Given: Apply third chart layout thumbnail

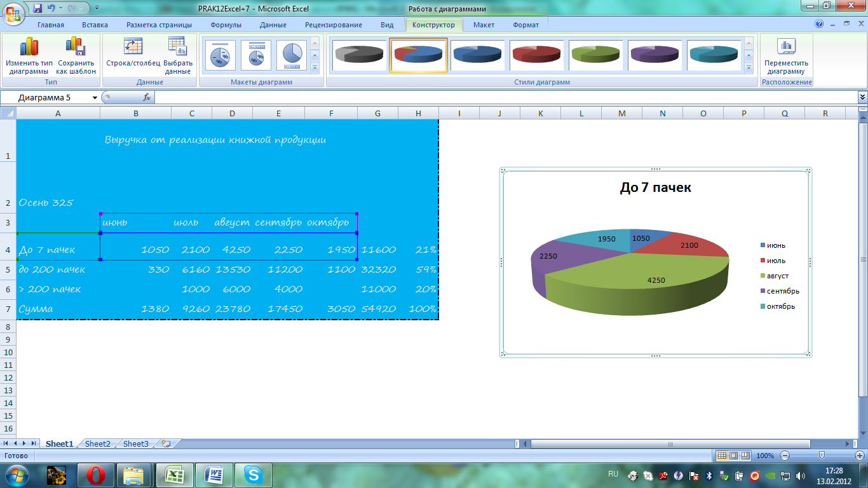Looking at the screenshot, I should (x=292, y=56).
